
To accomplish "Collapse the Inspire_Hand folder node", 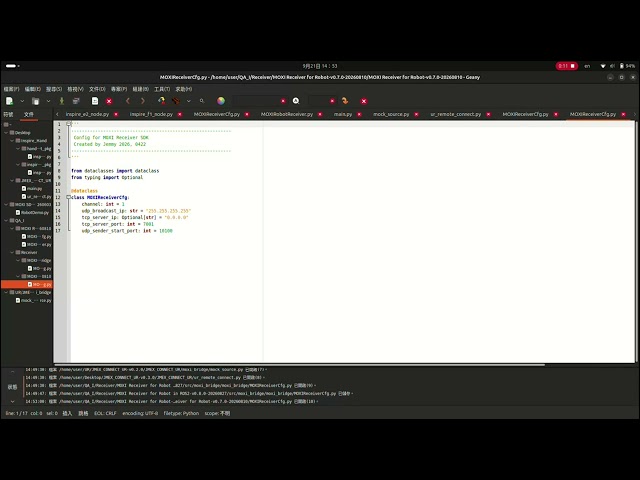I will pyautogui.click(x=12, y=140).
